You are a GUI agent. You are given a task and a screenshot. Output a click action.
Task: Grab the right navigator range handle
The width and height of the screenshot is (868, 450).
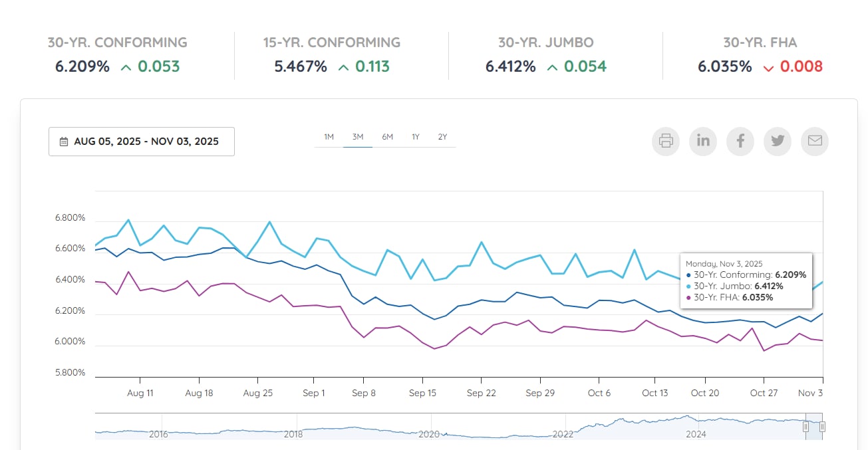[x=823, y=427]
